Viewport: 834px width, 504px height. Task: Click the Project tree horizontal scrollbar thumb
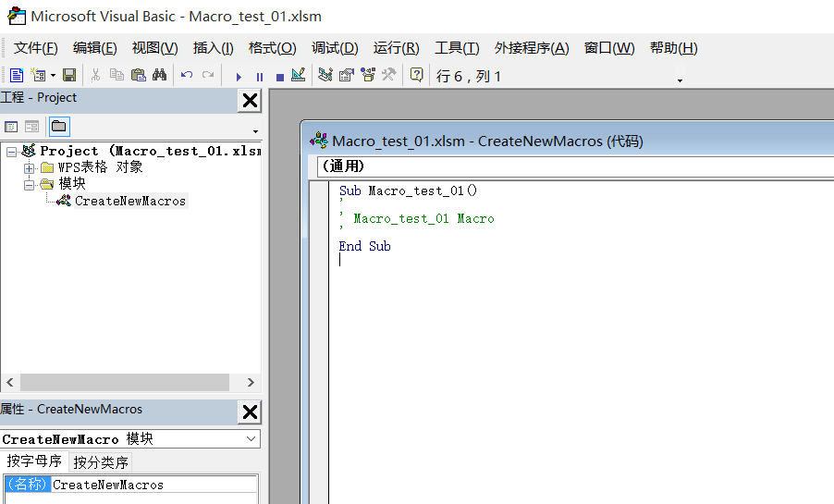(125, 382)
